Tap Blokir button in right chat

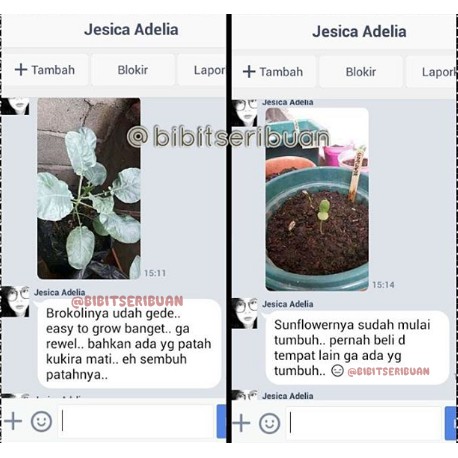click(361, 72)
